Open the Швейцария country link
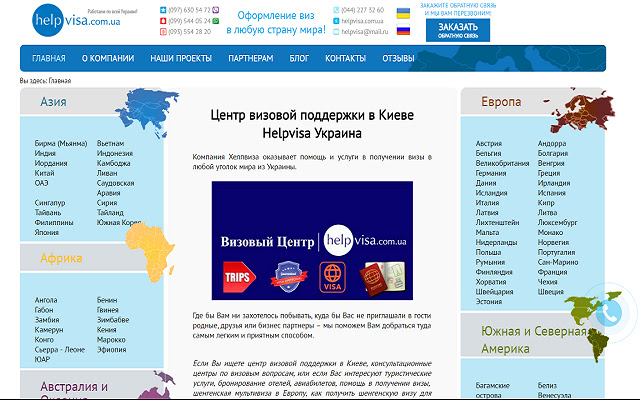The height and width of the screenshot is (400, 640). 494,292
